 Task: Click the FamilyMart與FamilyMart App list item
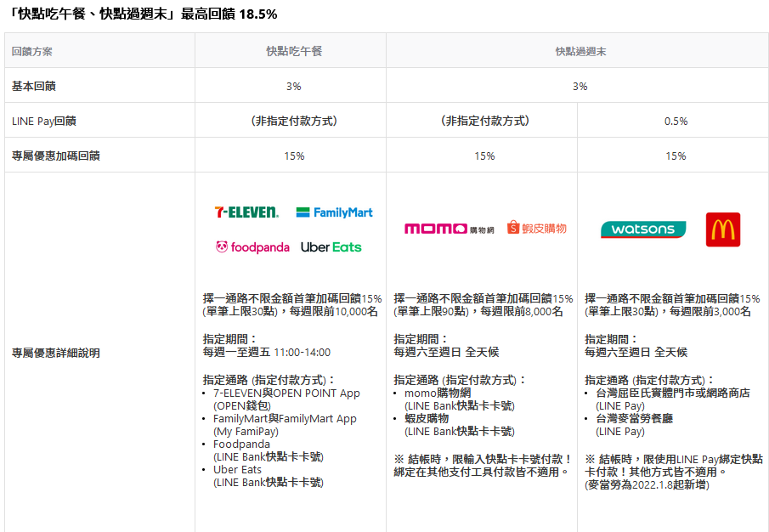(x=285, y=419)
